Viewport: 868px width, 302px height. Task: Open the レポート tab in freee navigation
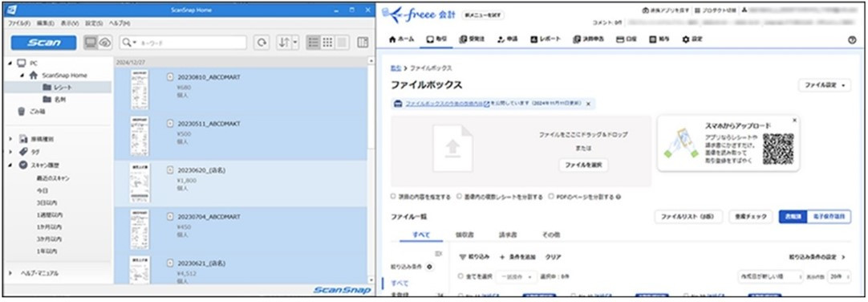[546, 39]
